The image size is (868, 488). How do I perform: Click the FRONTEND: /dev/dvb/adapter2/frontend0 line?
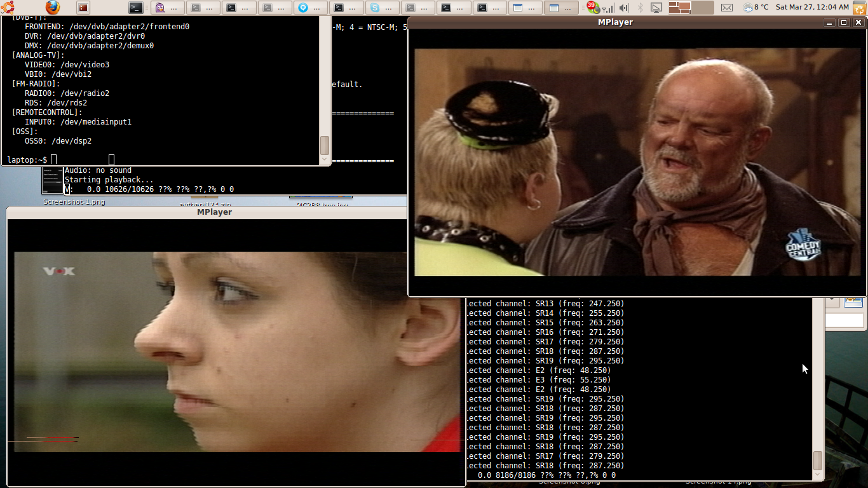[x=107, y=27]
